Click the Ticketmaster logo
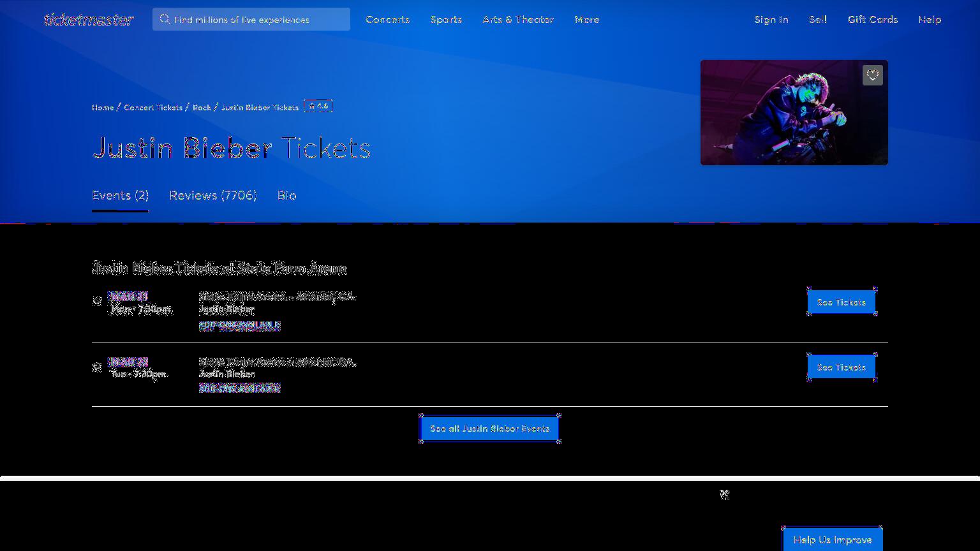 89,20
